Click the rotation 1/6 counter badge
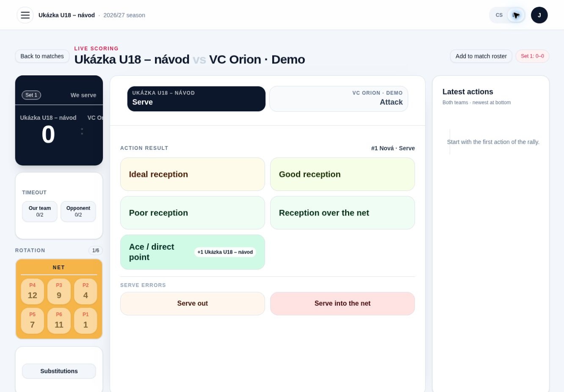564x392 pixels. point(96,251)
